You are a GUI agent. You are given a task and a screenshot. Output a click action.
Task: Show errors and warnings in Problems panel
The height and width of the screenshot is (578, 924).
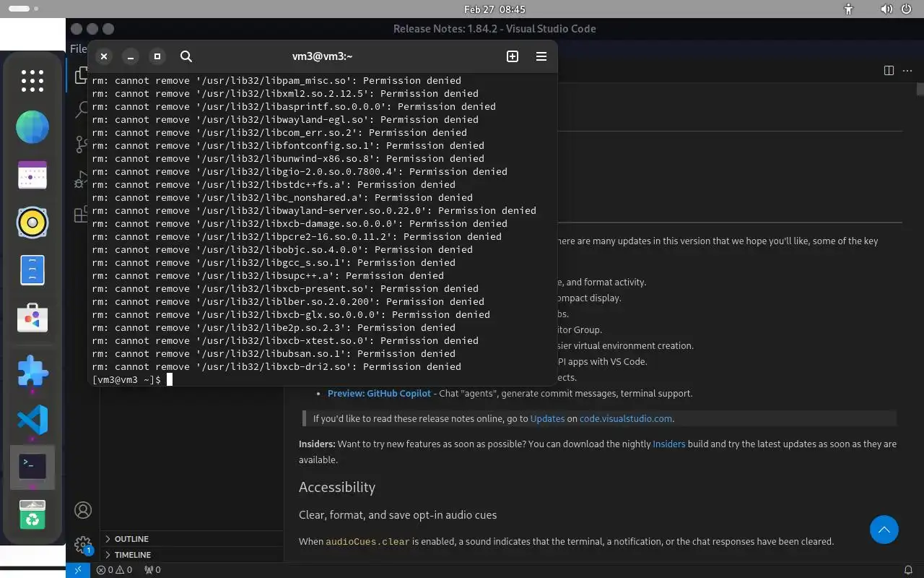click(114, 570)
